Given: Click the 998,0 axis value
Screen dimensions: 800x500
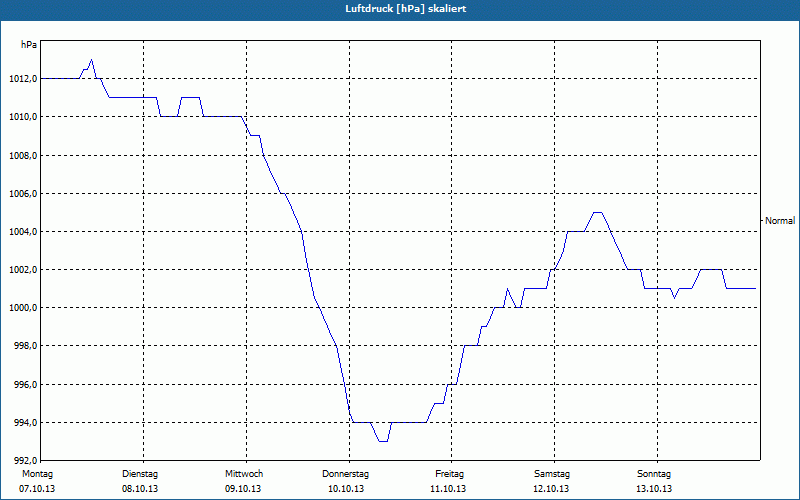Looking at the screenshot, I should coord(26,346).
